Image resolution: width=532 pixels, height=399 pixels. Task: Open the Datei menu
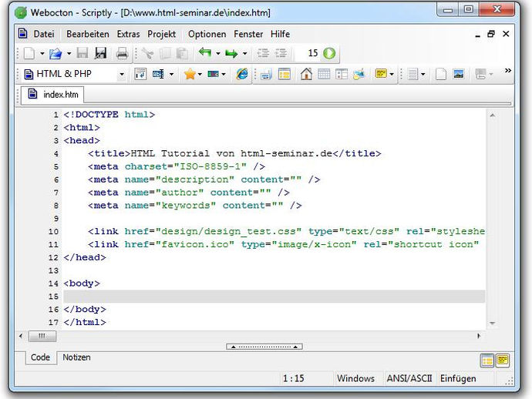coord(44,34)
